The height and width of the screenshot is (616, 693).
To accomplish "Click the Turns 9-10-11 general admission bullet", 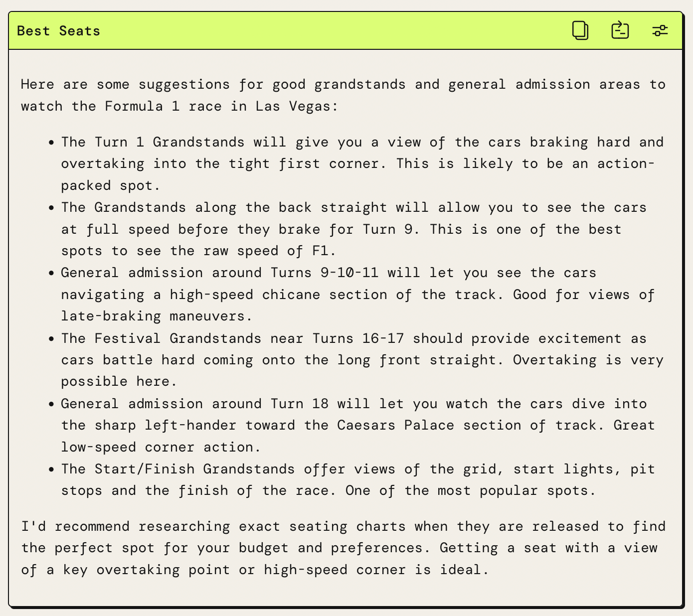I will point(357,295).
